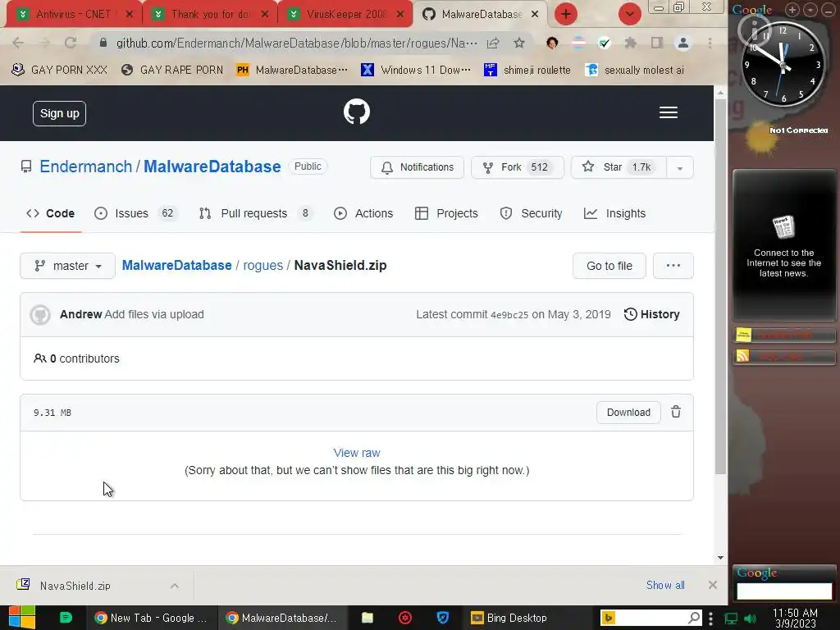Reload the page with the refresh icon

click(x=71, y=43)
